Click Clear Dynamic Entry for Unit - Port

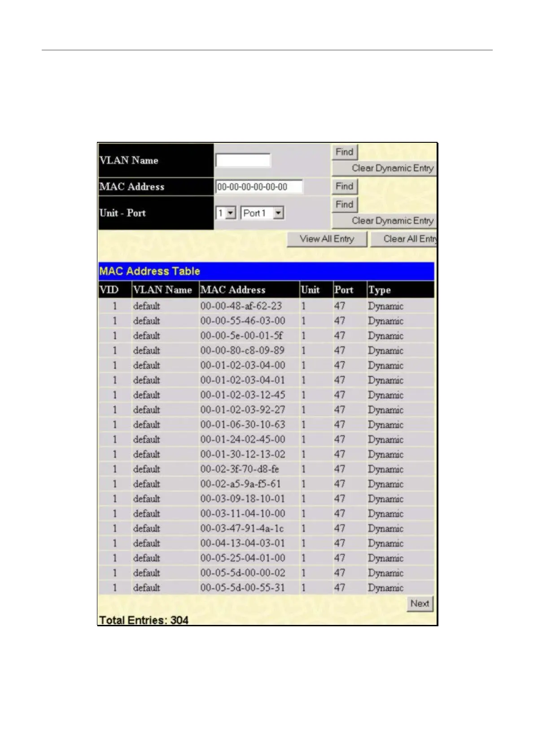(384, 221)
